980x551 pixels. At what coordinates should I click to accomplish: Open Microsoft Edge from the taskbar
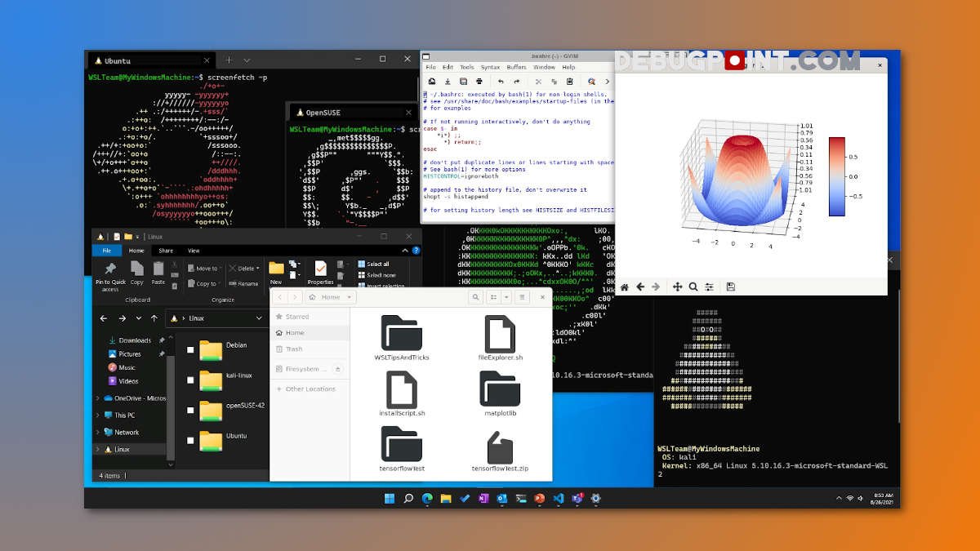click(x=427, y=499)
